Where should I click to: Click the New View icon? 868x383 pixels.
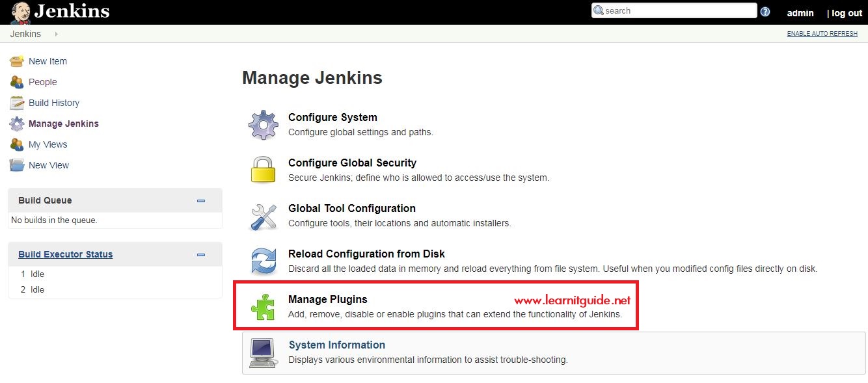pos(16,165)
